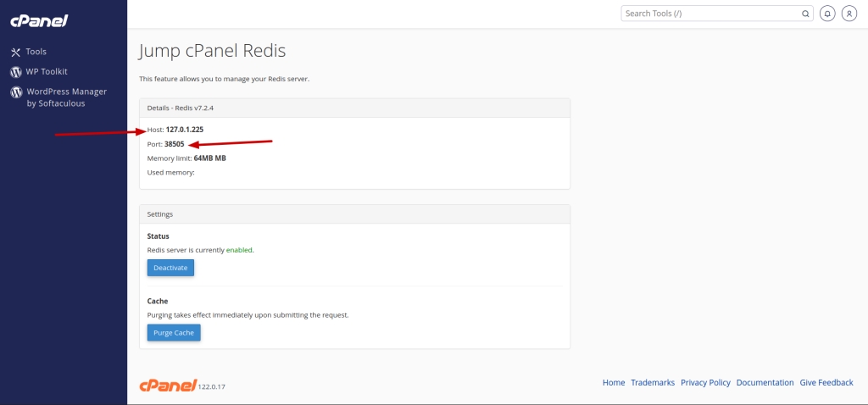
Task: Click WordPress Manager by Softaculous icon
Action: pos(17,92)
